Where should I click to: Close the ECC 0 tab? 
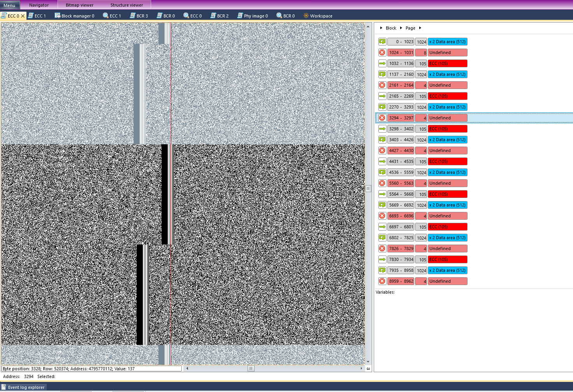23,16
